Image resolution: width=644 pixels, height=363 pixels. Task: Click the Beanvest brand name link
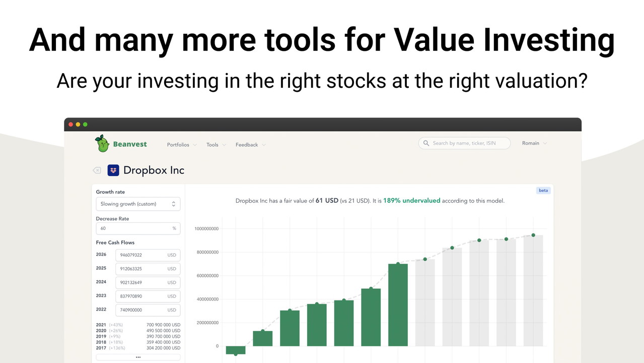pyautogui.click(x=130, y=144)
